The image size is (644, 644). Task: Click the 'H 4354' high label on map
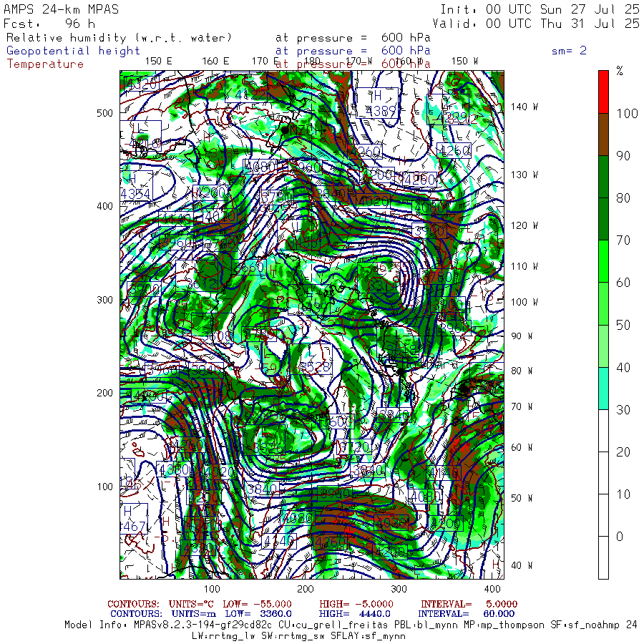pyautogui.click(x=137, y=186)
